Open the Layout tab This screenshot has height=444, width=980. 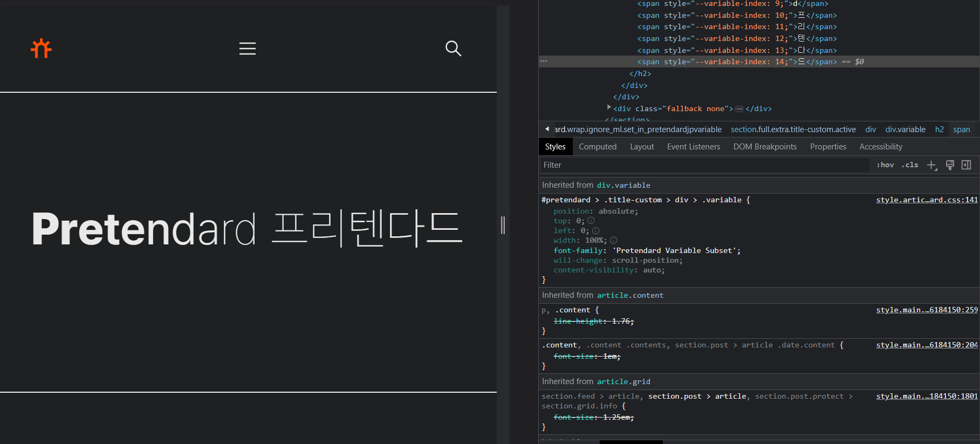coord(642,147)
